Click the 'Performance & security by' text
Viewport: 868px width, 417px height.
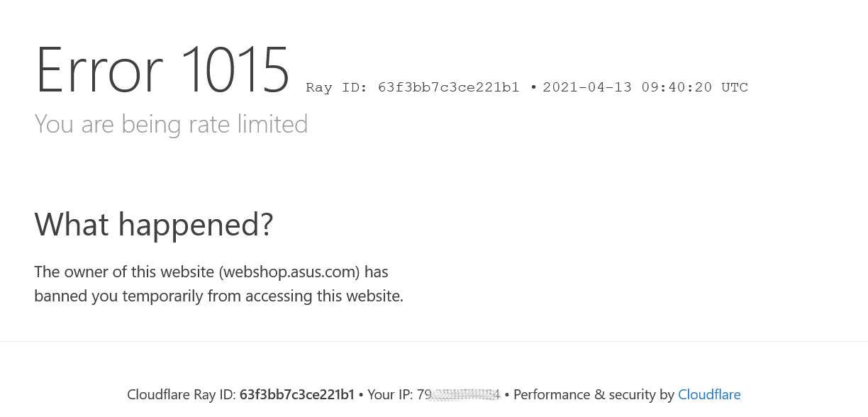point(594,394)
